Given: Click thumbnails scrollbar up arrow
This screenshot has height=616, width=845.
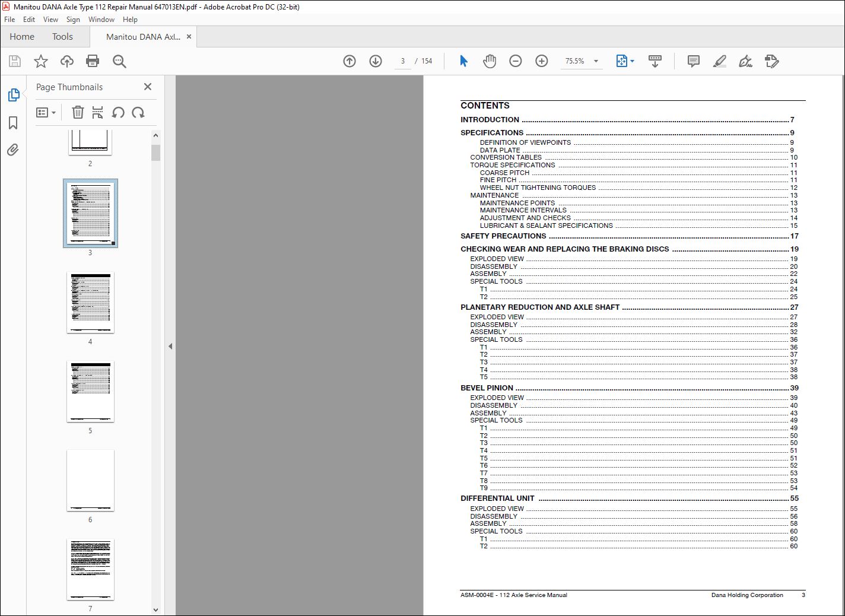Looking at the screenshot, I should coord(155,135).
